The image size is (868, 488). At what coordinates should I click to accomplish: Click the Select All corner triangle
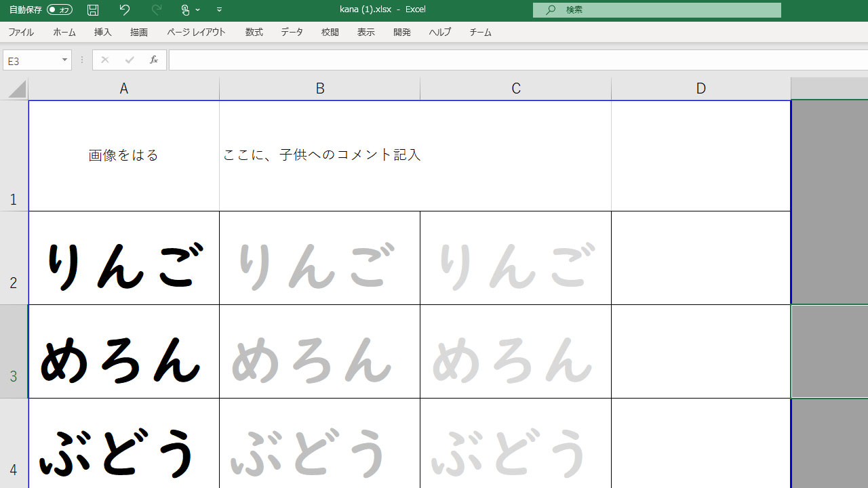(x=17, y=89)
